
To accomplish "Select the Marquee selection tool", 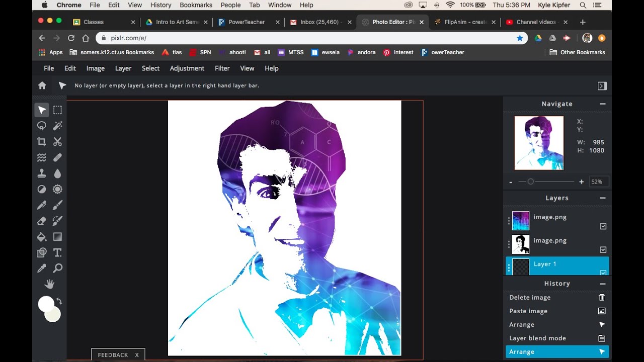I will click(58, 110).
